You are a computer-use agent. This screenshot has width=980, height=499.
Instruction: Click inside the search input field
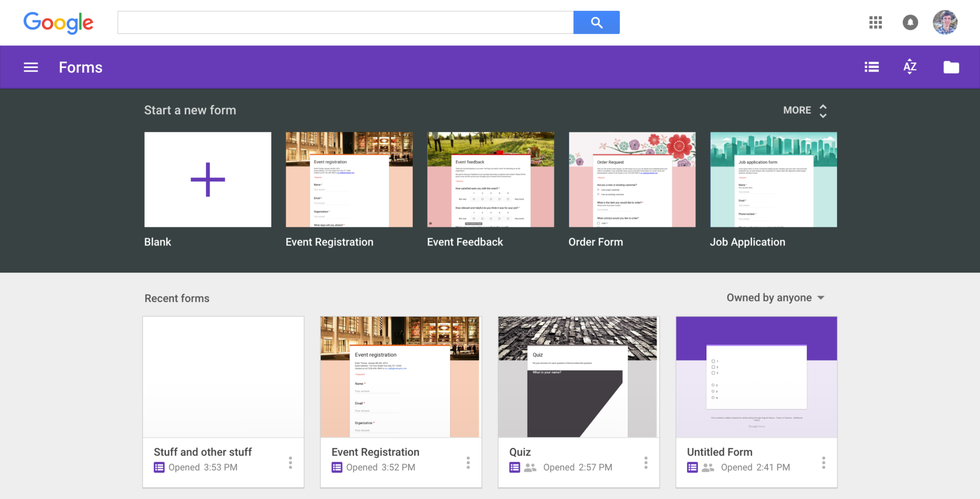coord(345,22)
